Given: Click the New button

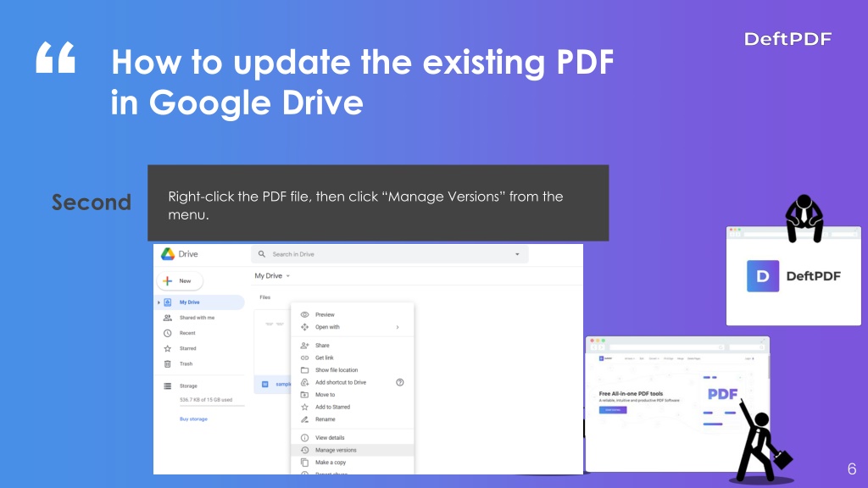Looking at the screenshot, I should 180,281.
